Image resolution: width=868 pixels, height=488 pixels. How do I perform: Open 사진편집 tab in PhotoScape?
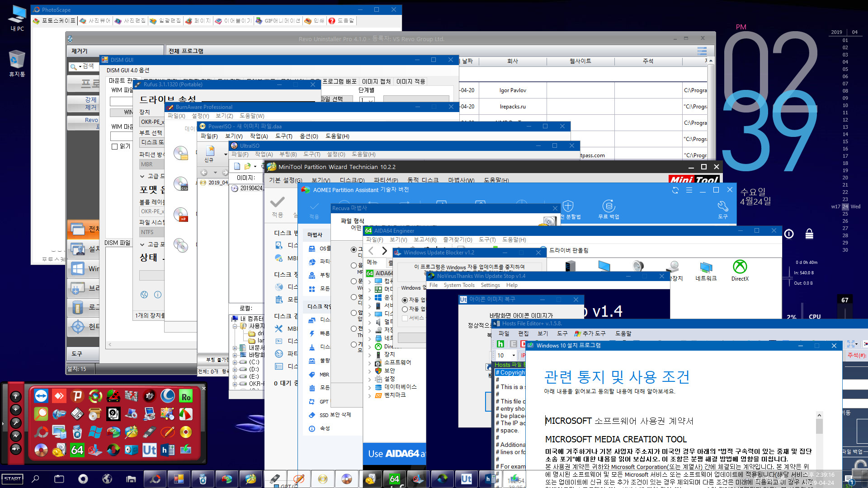pyautogui.click(x=131, y=21)
